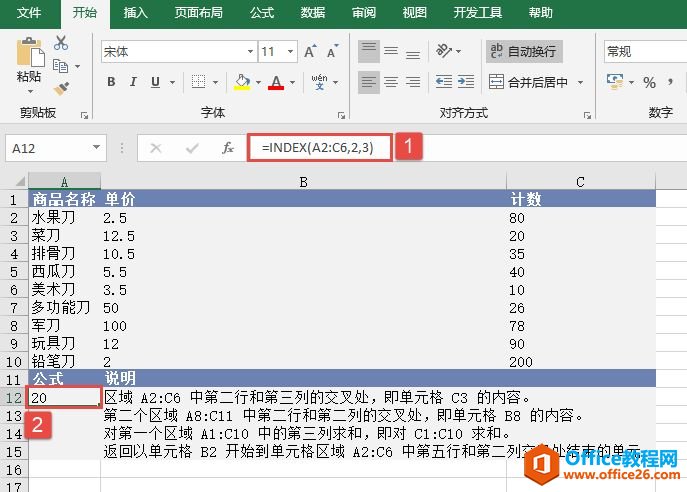The height and width of the screenshot is (492, 687).
Task: Click the Cut scissors icon
Action: point(61,43)
